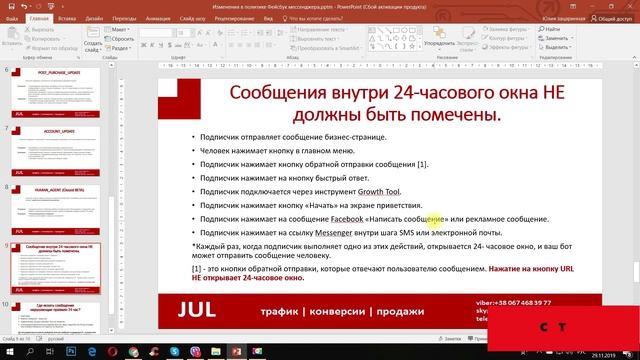Open Opera browser from the taskbar

click(113, 351)
